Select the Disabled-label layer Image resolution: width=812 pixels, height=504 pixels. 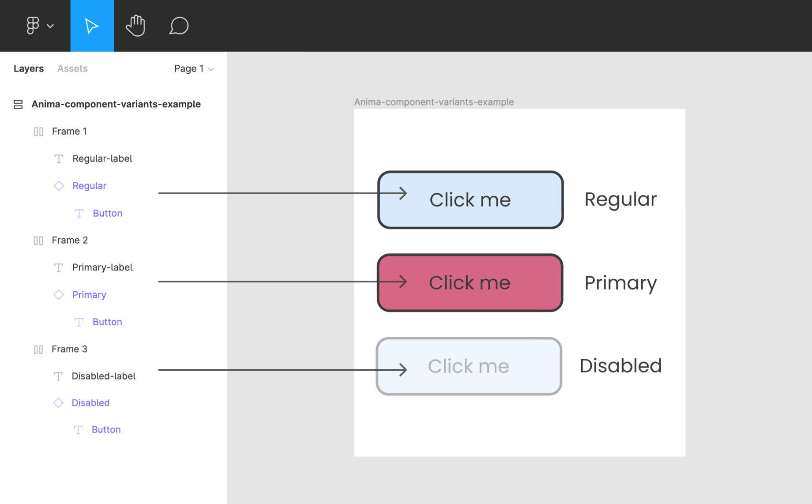103,376
